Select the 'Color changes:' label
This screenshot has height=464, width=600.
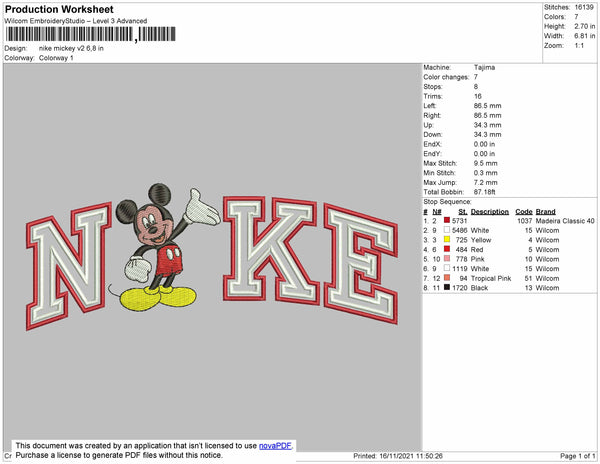[x=446, y=77]
